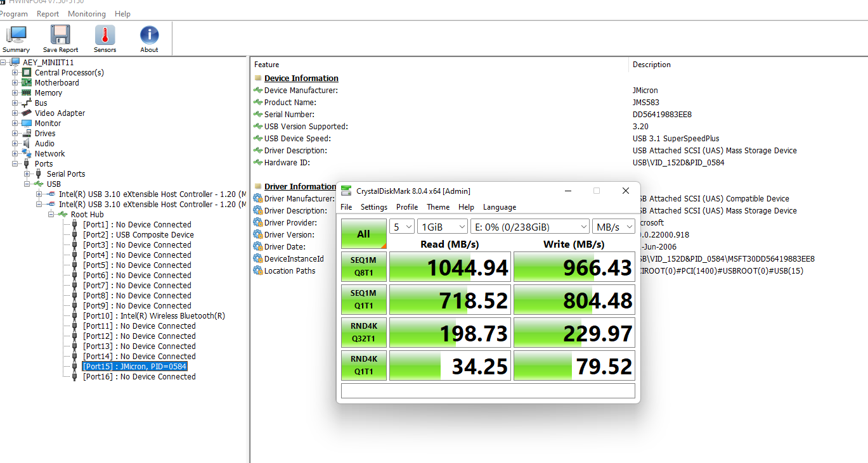Select Port16 No Device Connected entry

139,376
